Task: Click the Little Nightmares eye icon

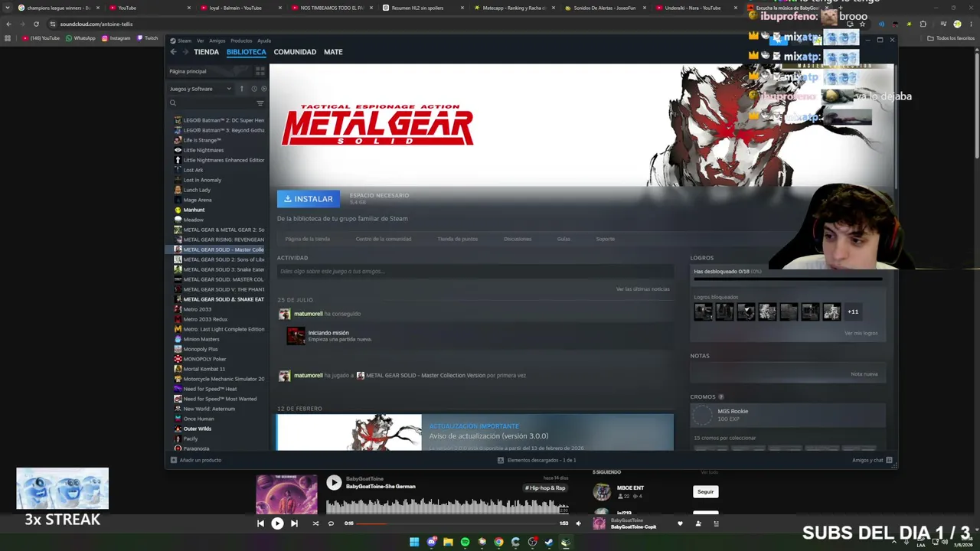Action: [x=178, y=150]
